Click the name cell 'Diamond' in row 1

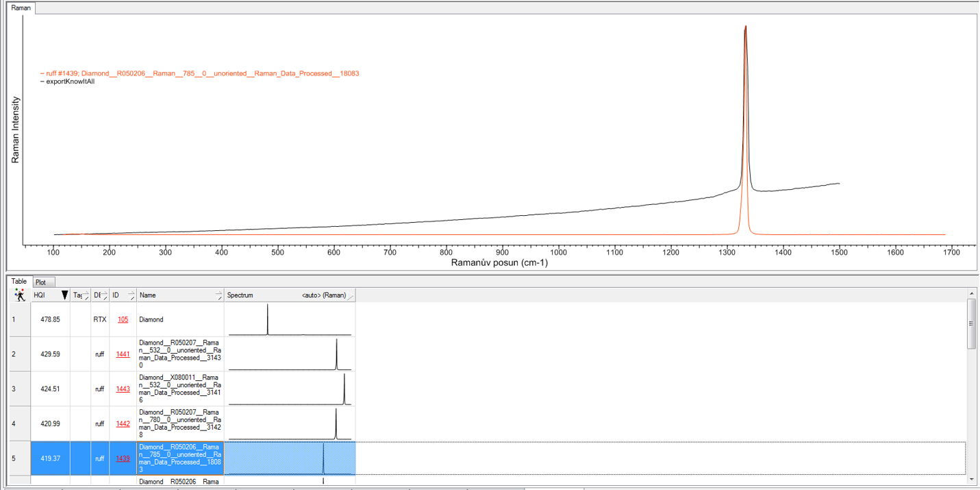coord(180,319)
